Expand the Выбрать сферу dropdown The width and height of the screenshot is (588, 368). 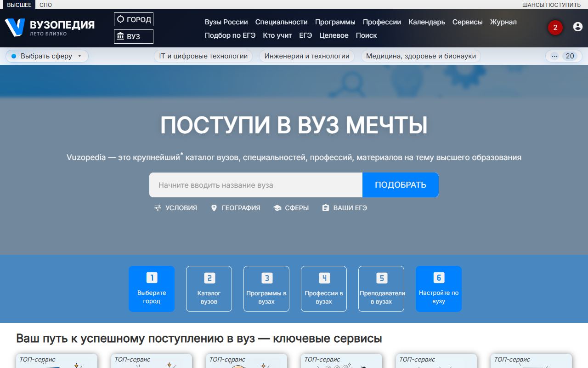(47, 56)
